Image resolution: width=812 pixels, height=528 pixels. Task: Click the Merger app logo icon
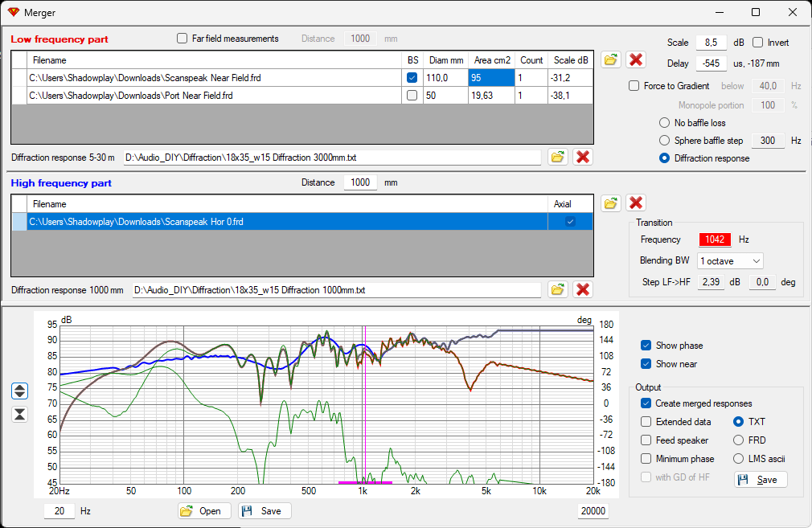14,12
